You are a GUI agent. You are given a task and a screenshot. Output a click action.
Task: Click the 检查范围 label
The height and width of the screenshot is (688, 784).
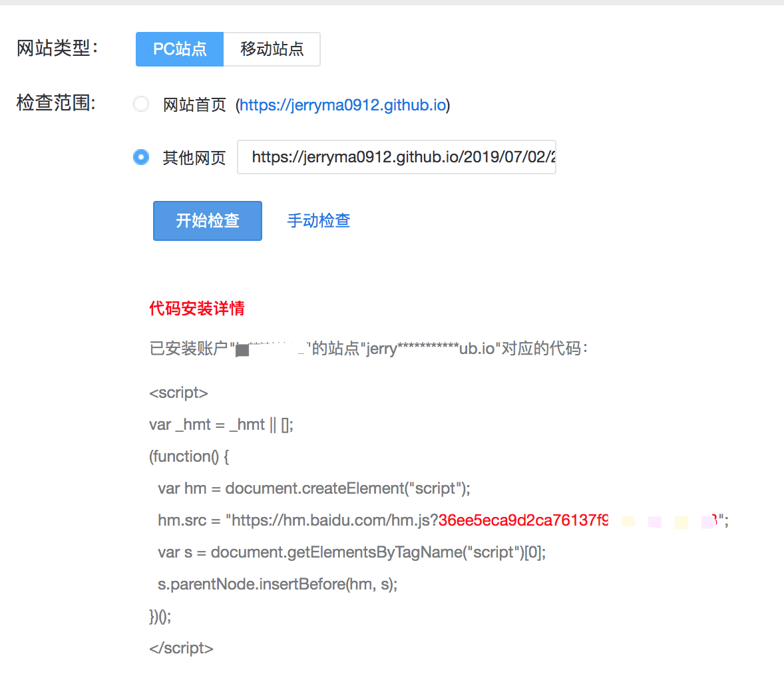tap(56, 102)
